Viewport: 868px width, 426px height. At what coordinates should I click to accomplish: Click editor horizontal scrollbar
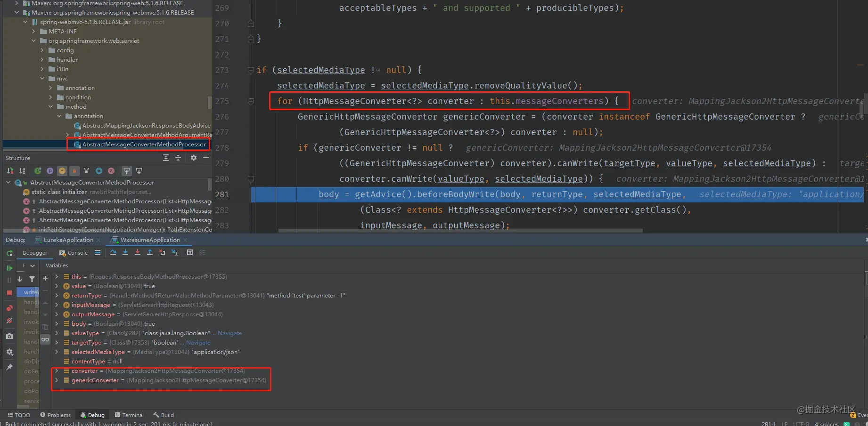tap(460, 231)
